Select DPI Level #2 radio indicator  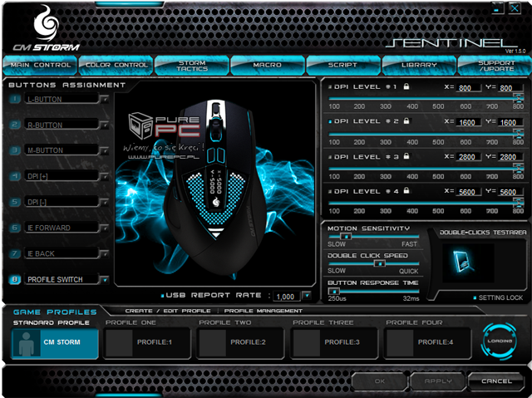tap(330, 121)
